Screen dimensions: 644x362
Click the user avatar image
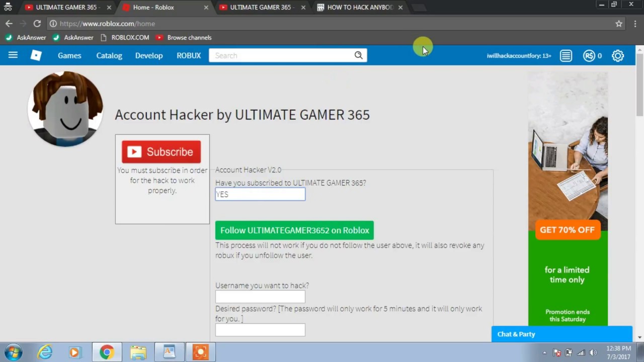pos(65,109)
